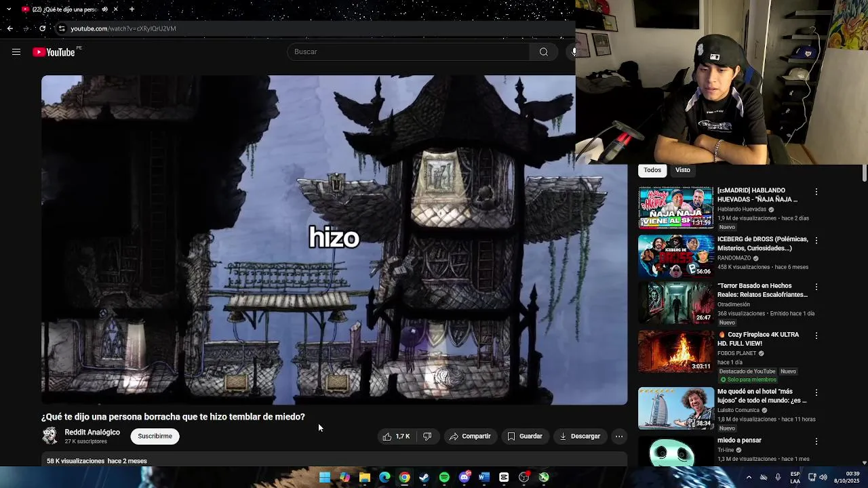Dislike the video with thumbs-down

[427, 436]
